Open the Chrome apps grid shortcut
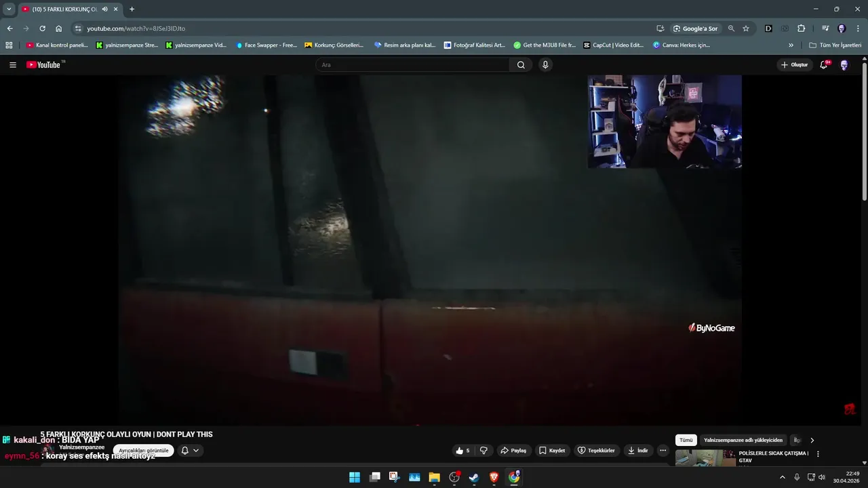Screen dimensions: 868x488 pos(9,45)
